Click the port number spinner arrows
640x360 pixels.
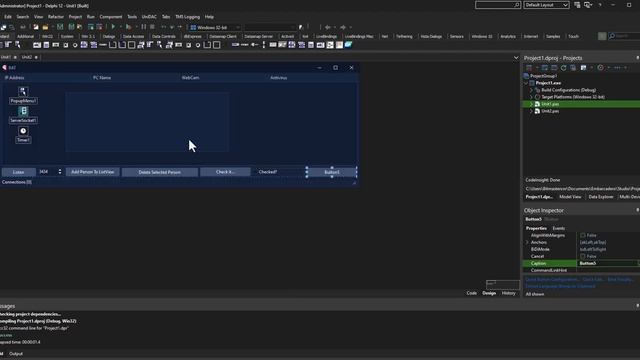pyautogui.click(x=60, y=172)
